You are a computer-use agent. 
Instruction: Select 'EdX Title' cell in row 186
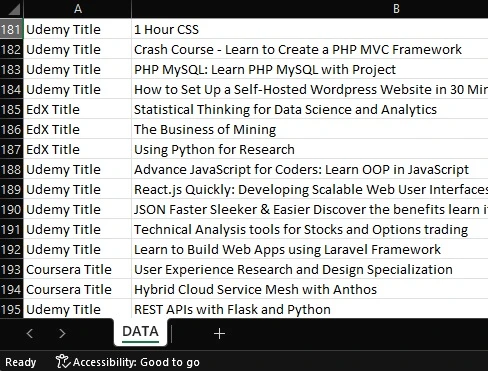point(77,129)
